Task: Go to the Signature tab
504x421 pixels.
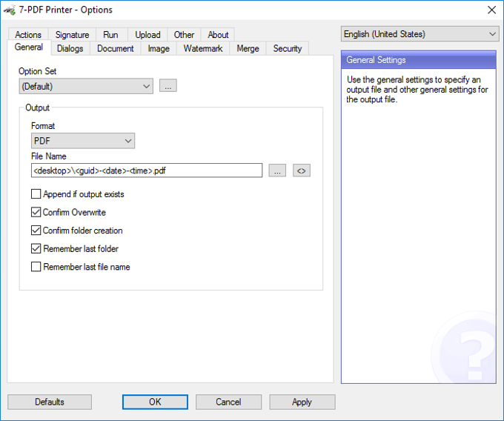Action: [x=72, y=35]
